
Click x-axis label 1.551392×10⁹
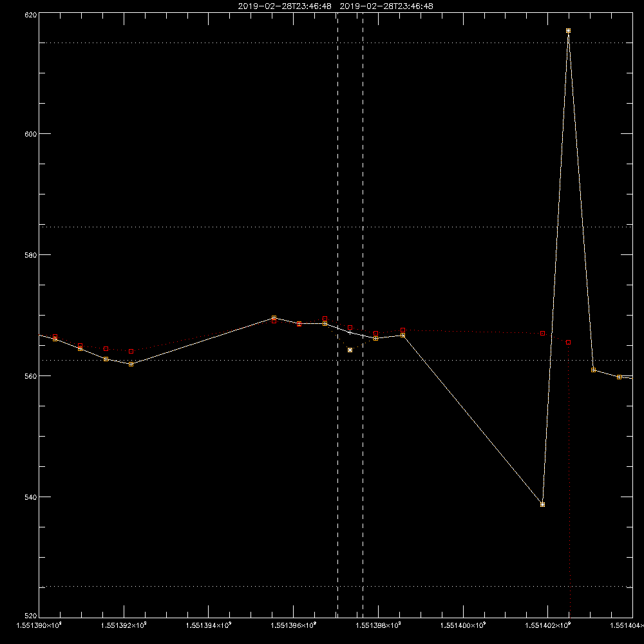tap(124, 625)
